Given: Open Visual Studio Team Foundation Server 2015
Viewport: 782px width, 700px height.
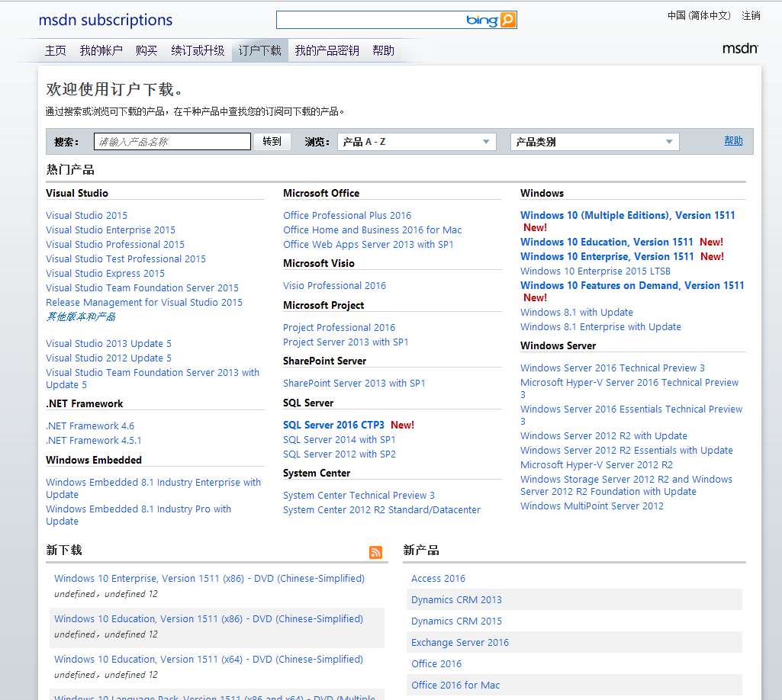Looking at the screenshot, I should tap(142, 287).
